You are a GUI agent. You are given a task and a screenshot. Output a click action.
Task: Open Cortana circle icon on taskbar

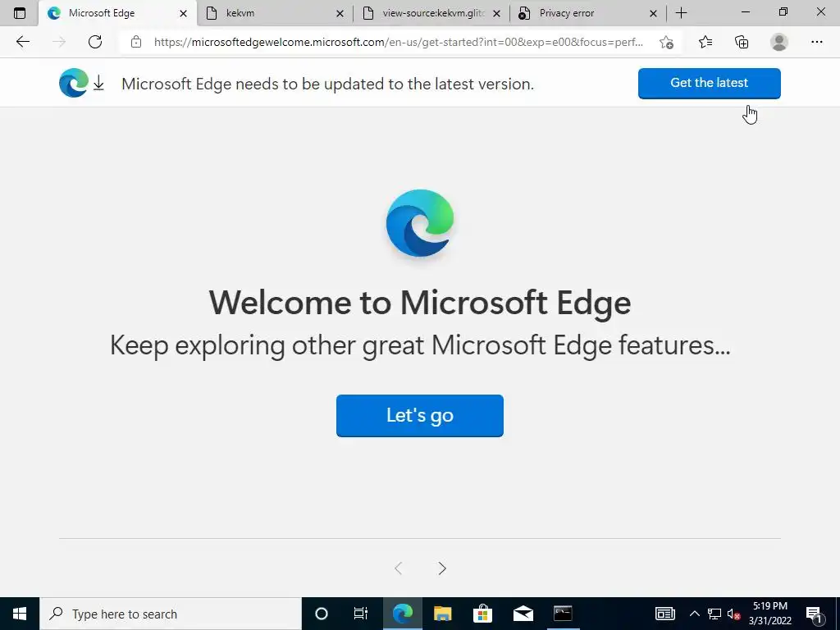(322, 614)
